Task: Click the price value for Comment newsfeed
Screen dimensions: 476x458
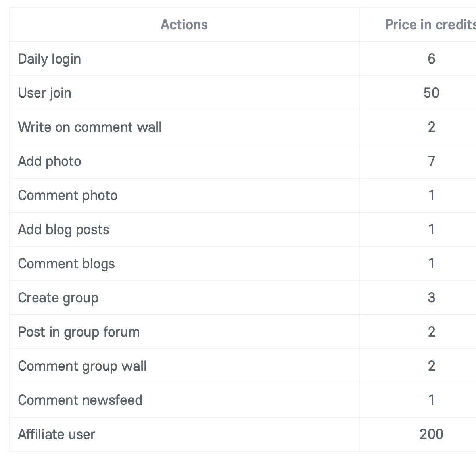Action: point(432,400)
